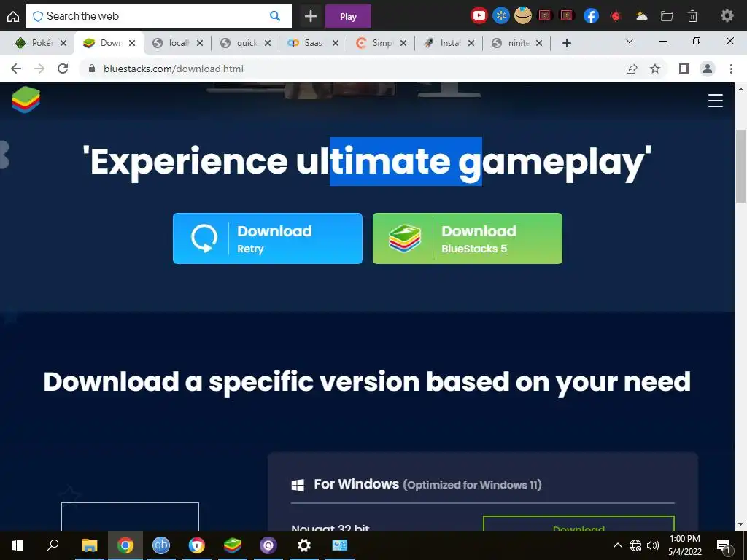Expand hidden system tray icons
This screenshot has width=747, height=560.
(617, 545)
